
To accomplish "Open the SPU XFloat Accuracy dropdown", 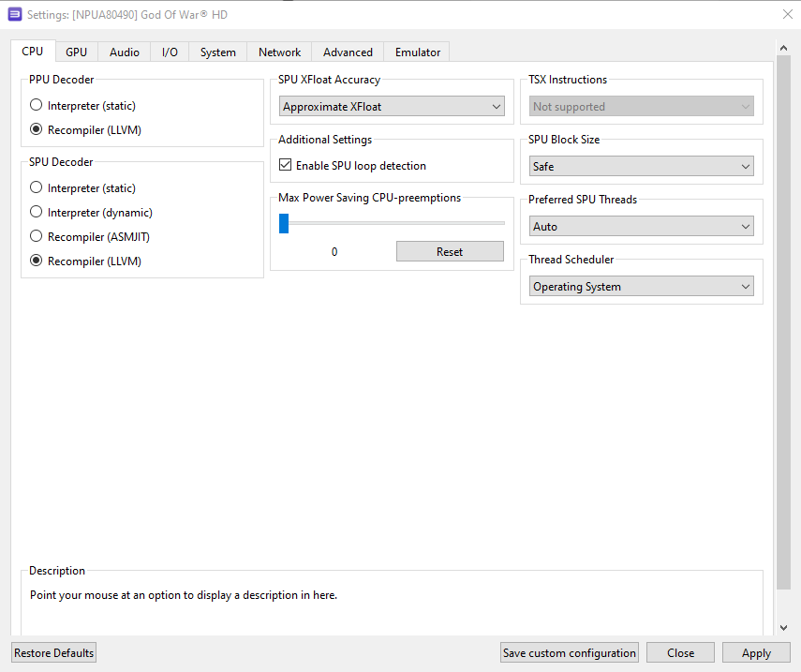I will [x=392, y=107].
